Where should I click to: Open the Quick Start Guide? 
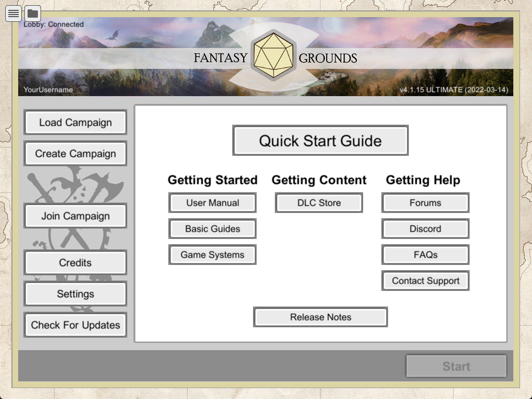(320, 140)
